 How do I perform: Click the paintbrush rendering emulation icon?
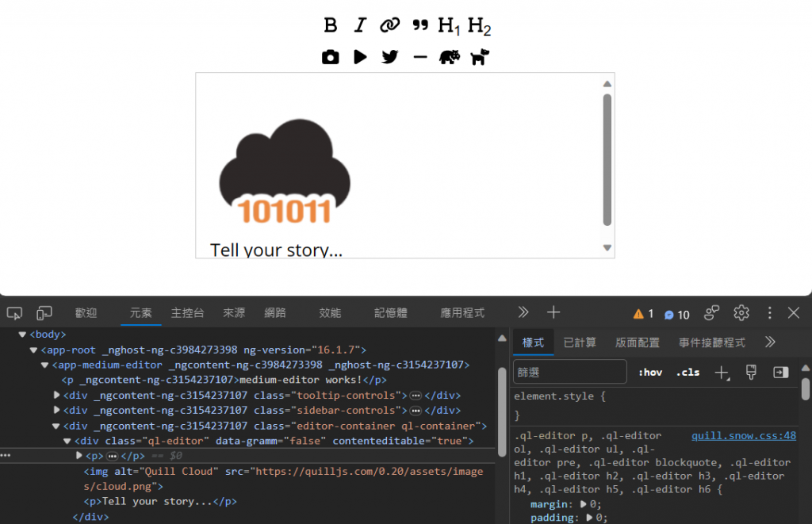(751, 373)
